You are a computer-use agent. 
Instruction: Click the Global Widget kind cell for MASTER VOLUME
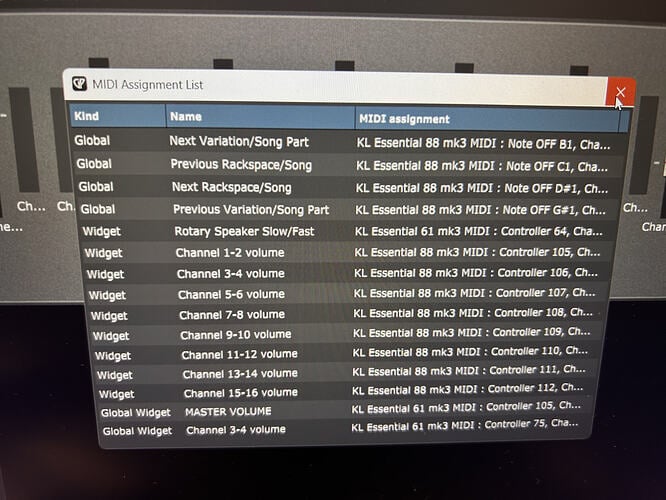click(136, 412)
